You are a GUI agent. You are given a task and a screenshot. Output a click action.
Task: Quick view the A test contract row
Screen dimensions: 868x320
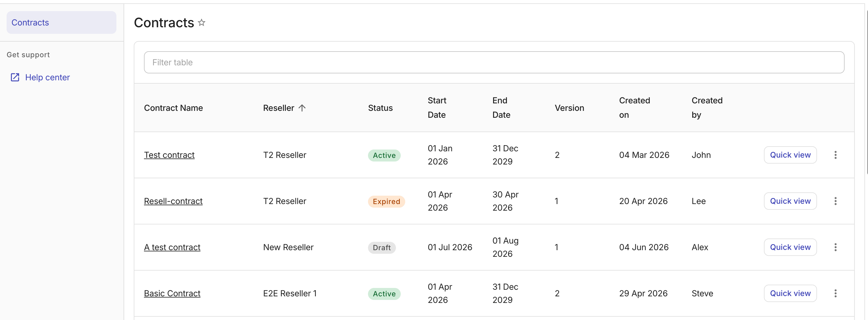pyautogui.click(x=790, y=247)
